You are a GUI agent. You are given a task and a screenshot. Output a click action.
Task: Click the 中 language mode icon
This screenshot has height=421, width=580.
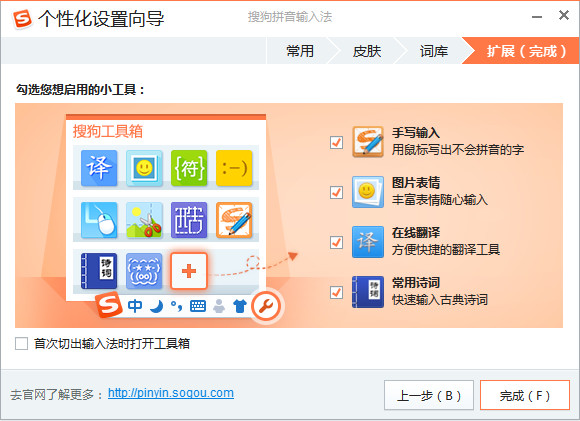click(135, 306)
